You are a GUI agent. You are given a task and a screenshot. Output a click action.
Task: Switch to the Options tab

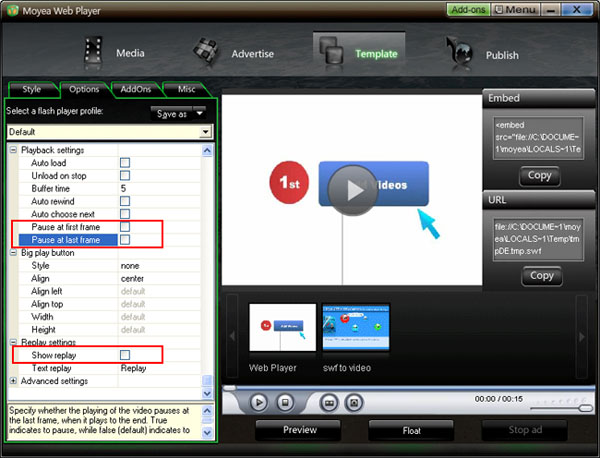[x=84, y=89]
